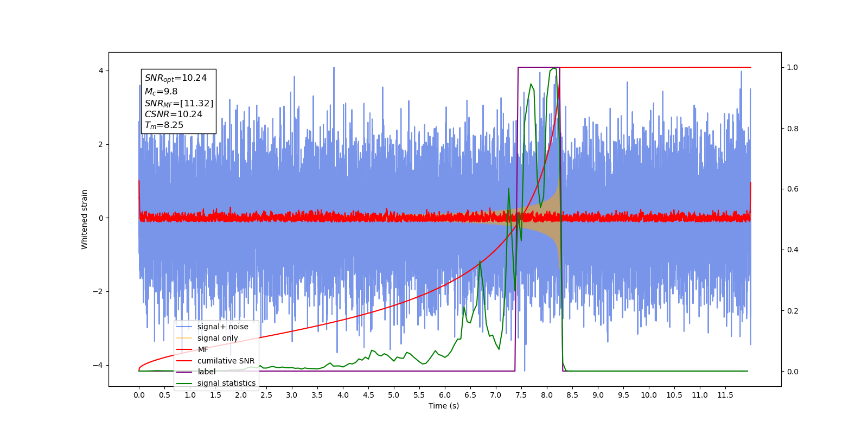Click the 'Whitened strain' y-axis label
Image resolution: width=868 pixels, height=434 pixels.
pos(84,219)
